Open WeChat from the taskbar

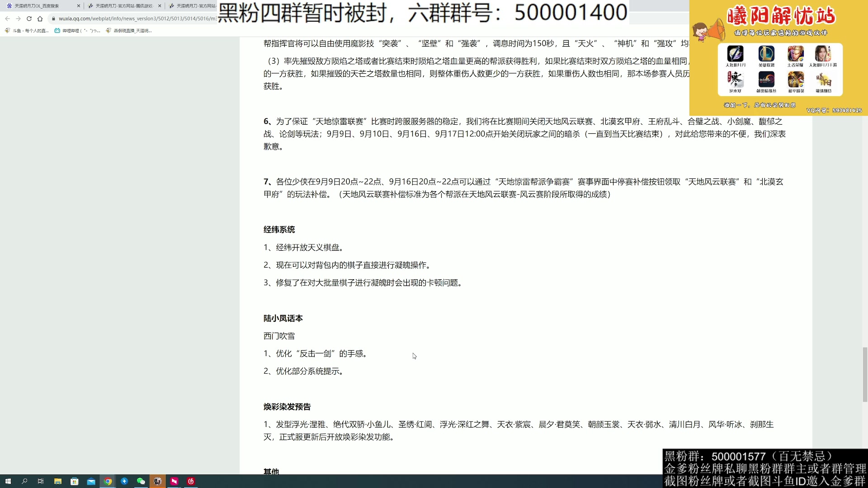click(x=141, y=482)
